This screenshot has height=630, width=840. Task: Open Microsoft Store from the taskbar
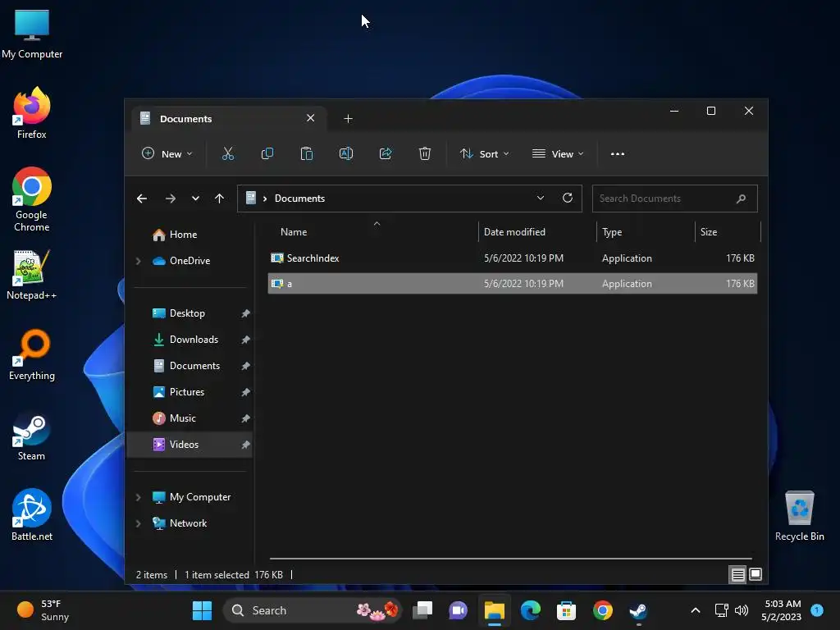[x=566, y=610]
